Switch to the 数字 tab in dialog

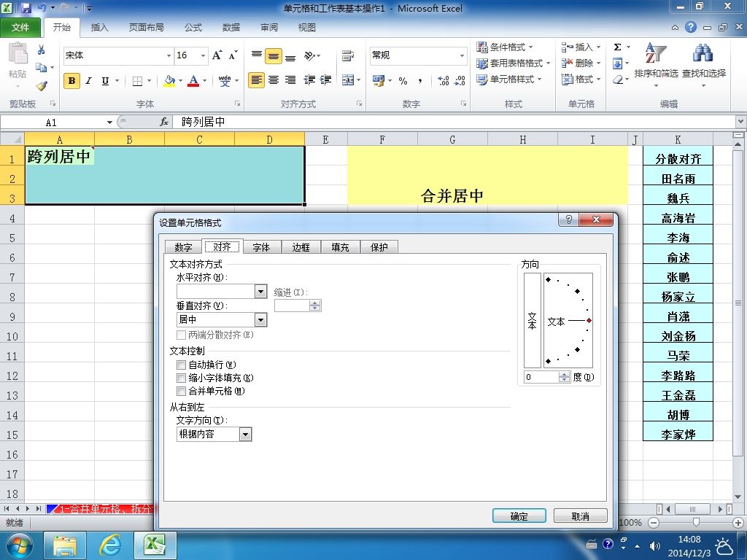[183, 247]
